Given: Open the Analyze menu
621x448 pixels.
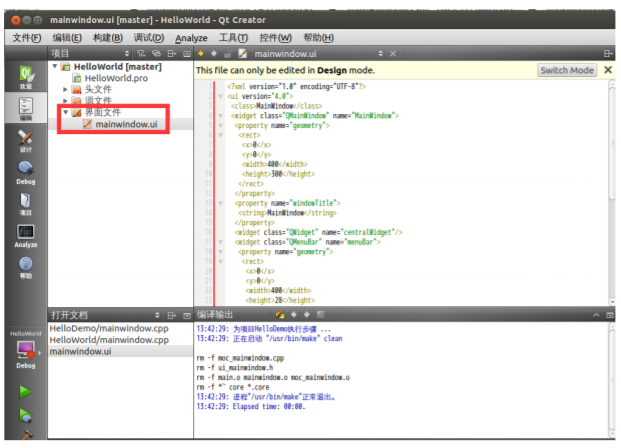Looking at the screenshot, I should point(191,37).
